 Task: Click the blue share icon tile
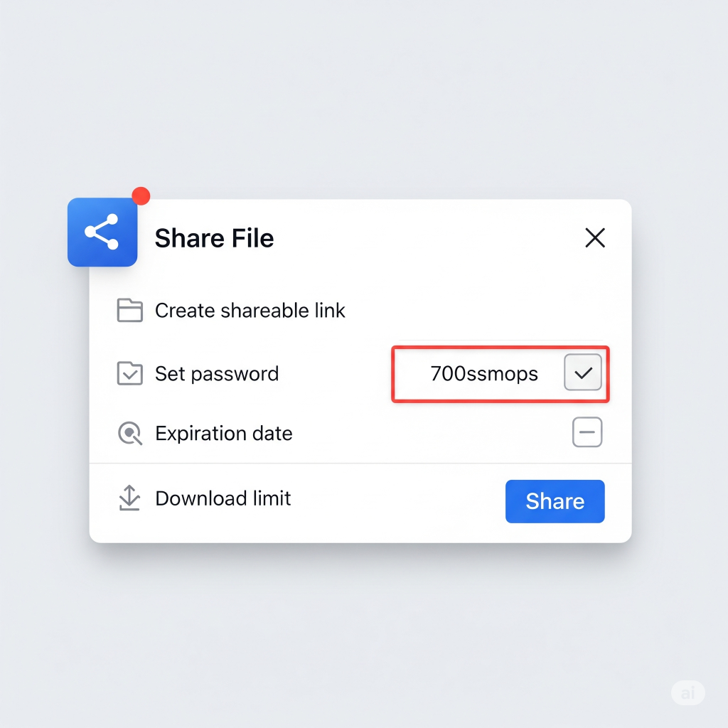(102, 232)
